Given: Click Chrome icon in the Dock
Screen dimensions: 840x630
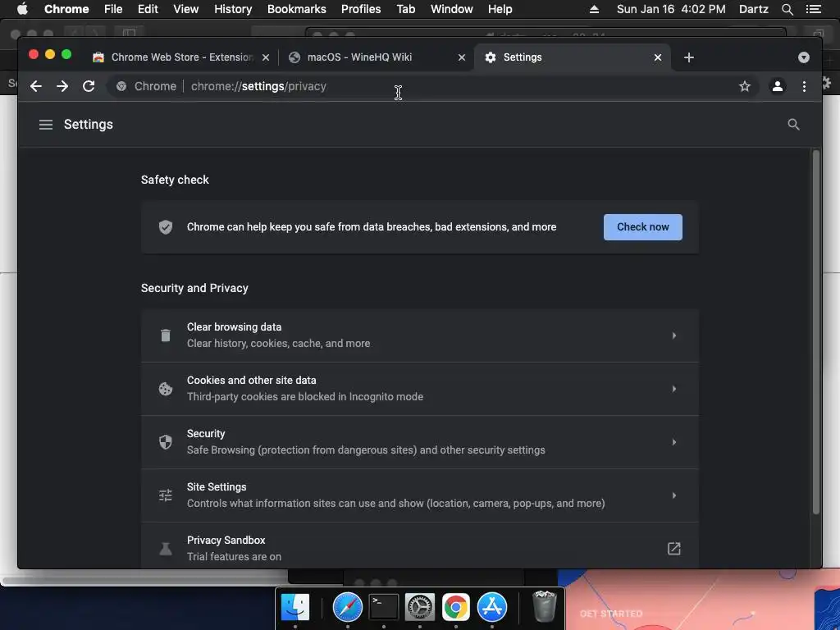Looking at the screenshot, I should [456, 607].
